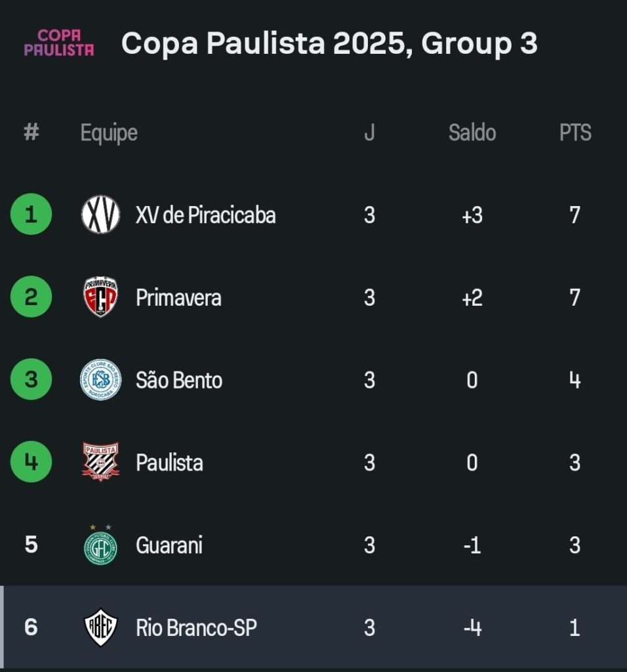Select the # position column header
The width and height of the screenshot is (627, 672).
coord(31,131)
